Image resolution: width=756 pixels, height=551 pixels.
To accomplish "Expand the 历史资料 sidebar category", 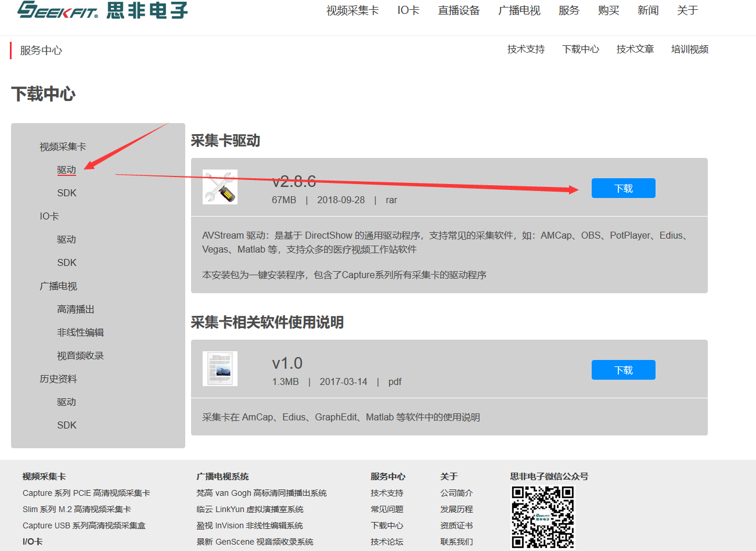I will coord(58,379).
